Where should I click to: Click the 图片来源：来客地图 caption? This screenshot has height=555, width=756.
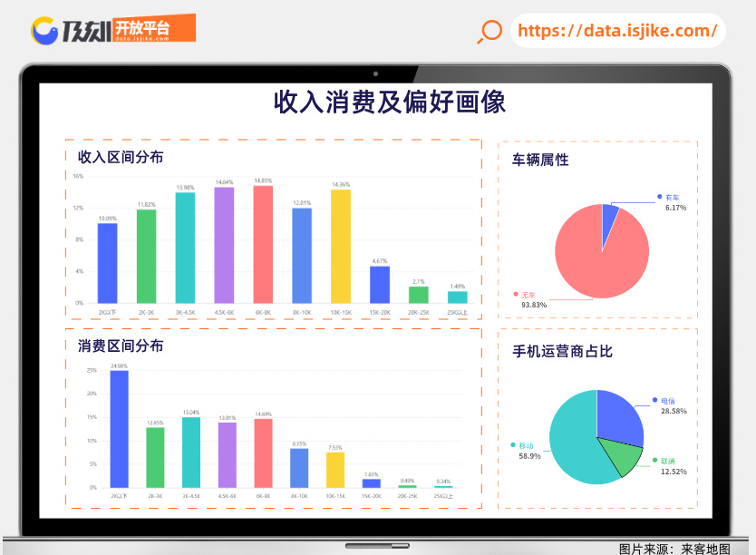(x=674, y=549)
